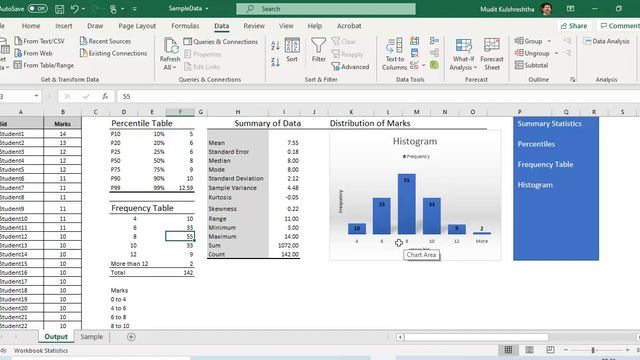Sort Z to A descending icon
The height and width of the screenshot is (360, 640).
(276, 62)
